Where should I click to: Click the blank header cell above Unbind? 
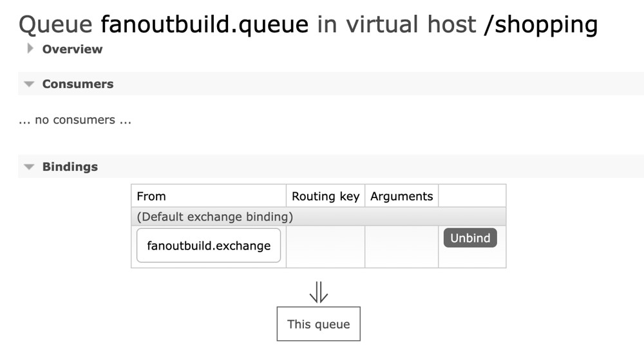click(471, 196)
